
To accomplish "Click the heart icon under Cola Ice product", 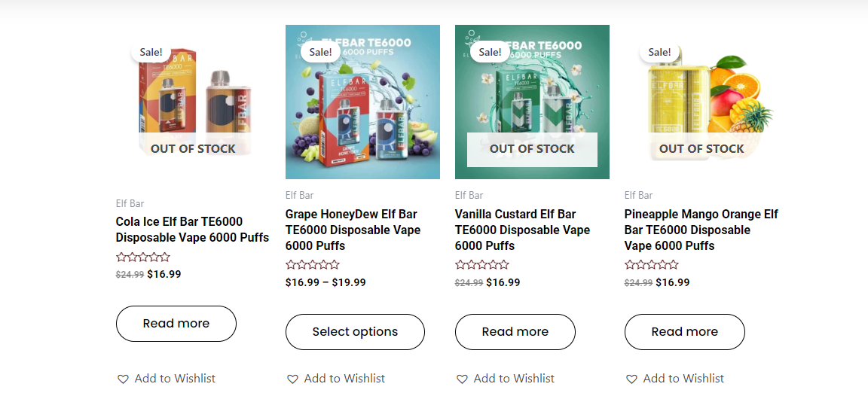I will [122, 379].
